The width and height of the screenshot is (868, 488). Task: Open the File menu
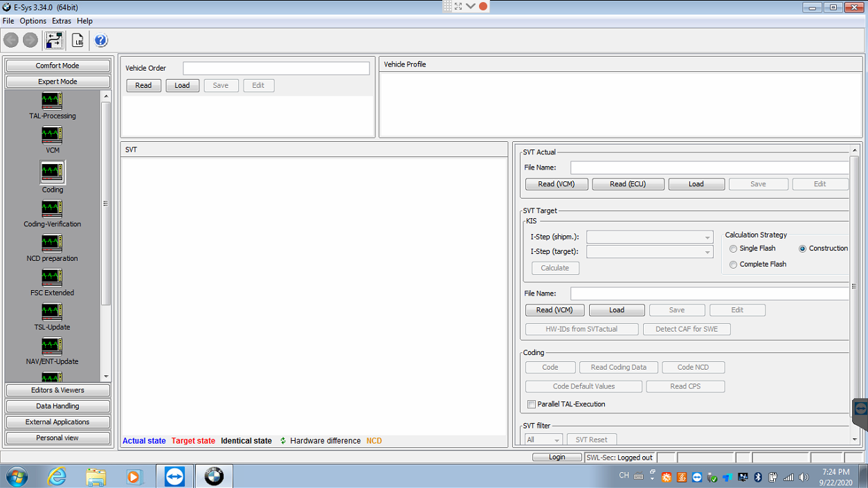coord(8,21)
